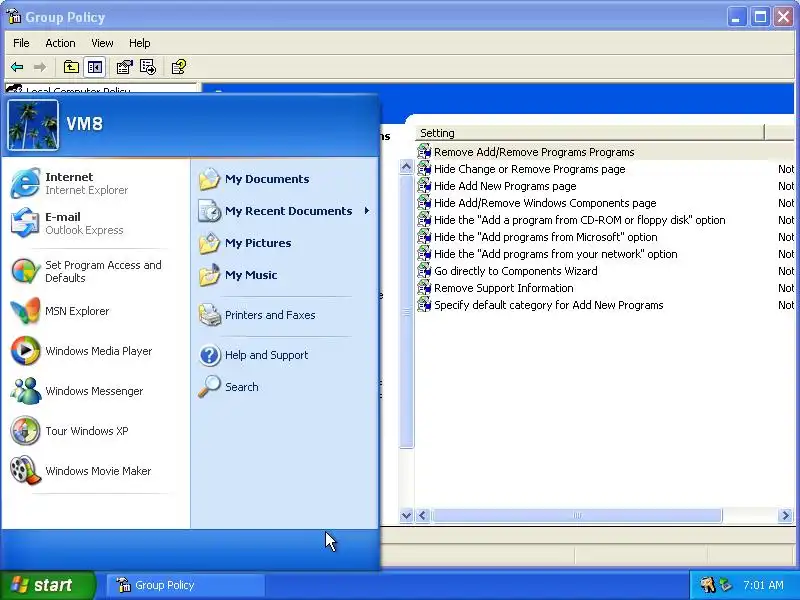Click the Forward arrow toolbar icon

click(40, 67)
